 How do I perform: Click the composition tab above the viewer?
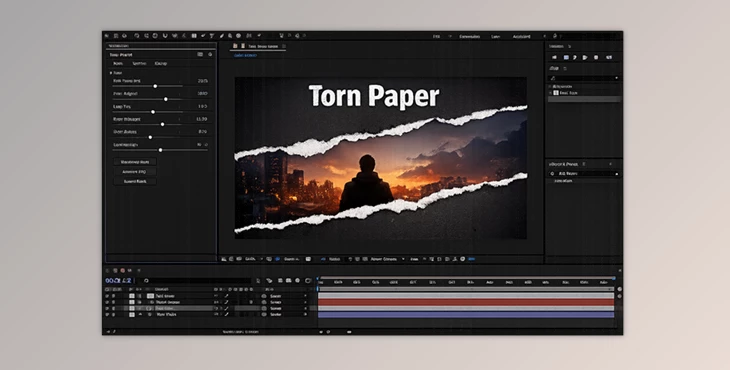click(259, 46)
